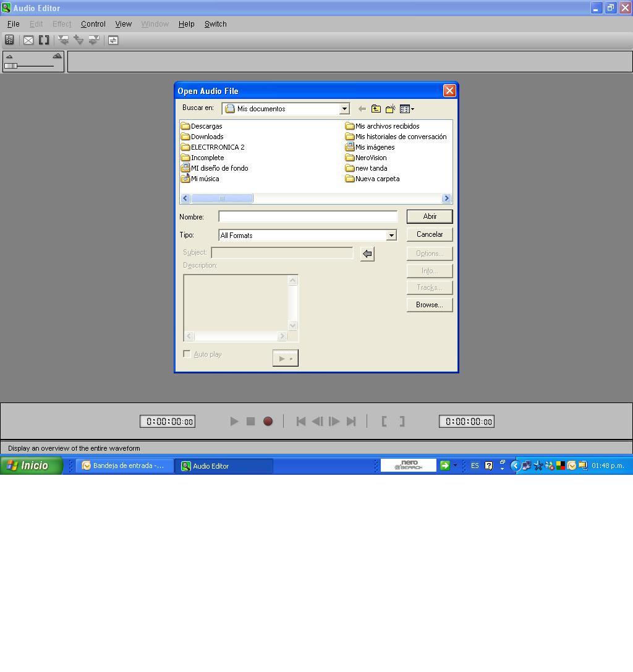Open the Buscar en location dropdown
Image resolution: width=633 pixels, height=672 pixels.
click(344, 108)
